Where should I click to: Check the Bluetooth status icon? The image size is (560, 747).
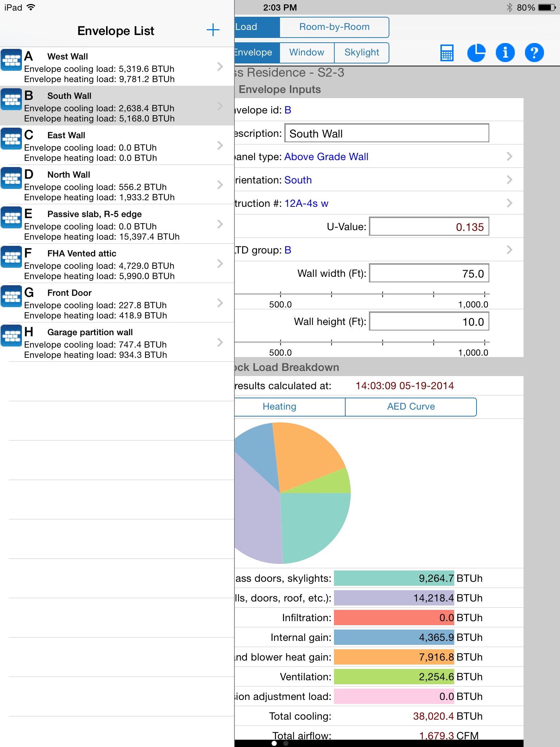tap(509, 7)
